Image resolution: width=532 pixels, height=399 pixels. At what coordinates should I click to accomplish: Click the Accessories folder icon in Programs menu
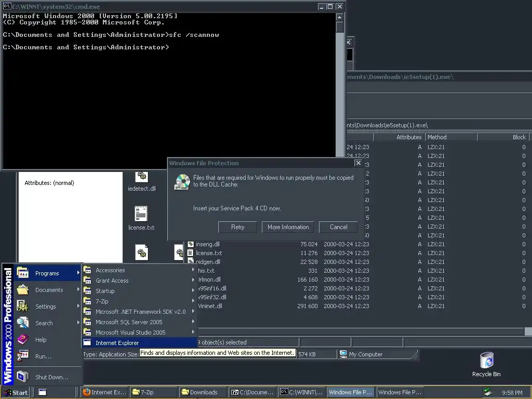pos(87,270)
